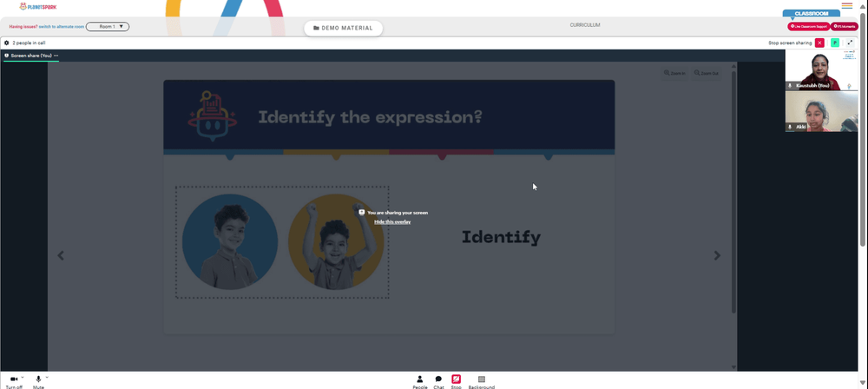Switch to the CURRICULUM tab
868x389 pixels.
click(584, 25)
